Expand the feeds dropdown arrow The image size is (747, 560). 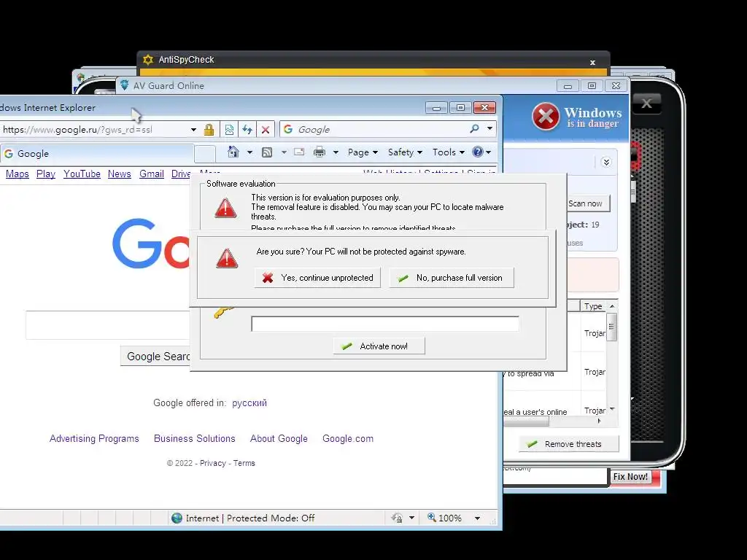tap(284, 152)
